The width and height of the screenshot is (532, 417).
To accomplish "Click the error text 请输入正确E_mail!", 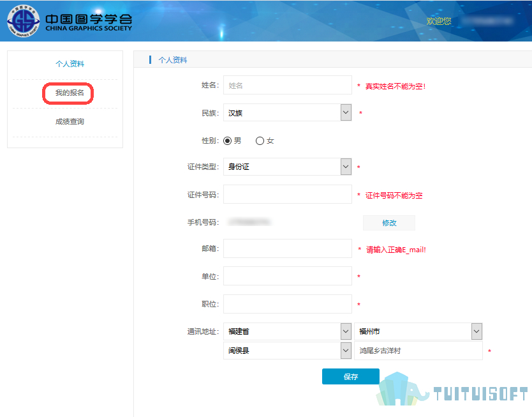I will tap(396, 250).
